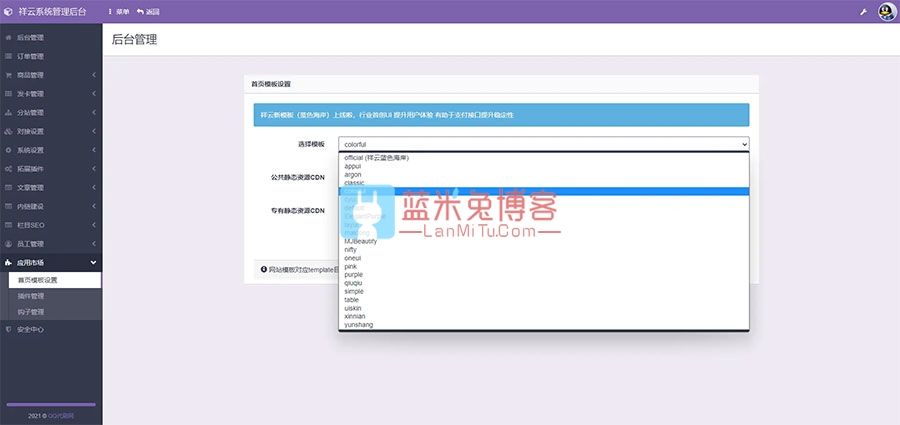
Task: Open the user avatar menu
Action: point(887,11)
